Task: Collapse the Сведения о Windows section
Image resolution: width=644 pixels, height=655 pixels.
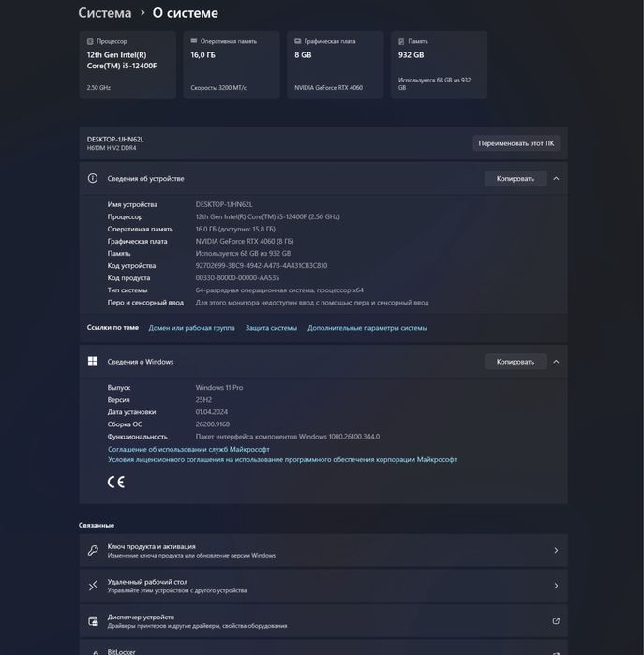Action: [556, 362]
